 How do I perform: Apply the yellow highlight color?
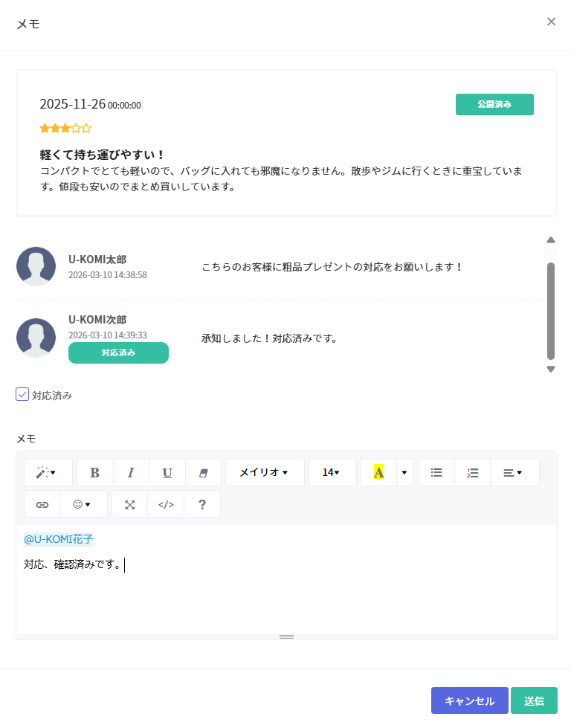coord(378,473)
